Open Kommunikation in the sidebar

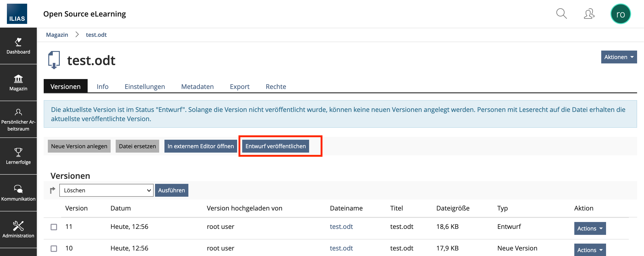tap(18, 193)
